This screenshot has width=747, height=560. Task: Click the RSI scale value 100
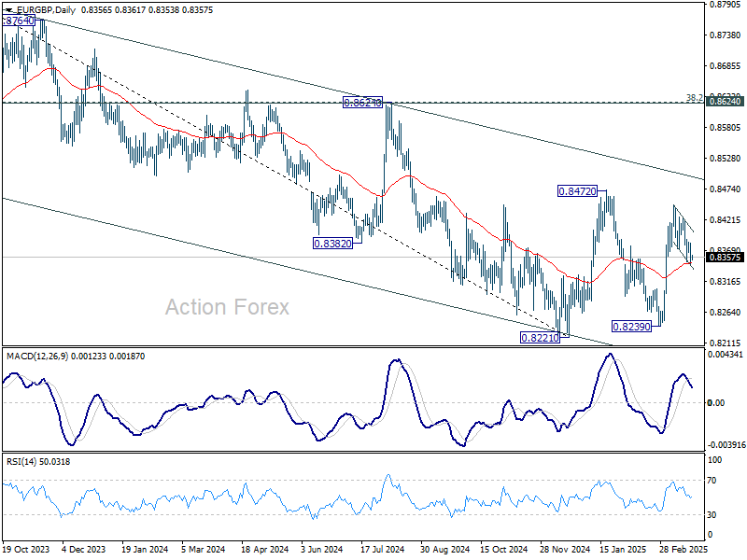[x=715, y=460]
